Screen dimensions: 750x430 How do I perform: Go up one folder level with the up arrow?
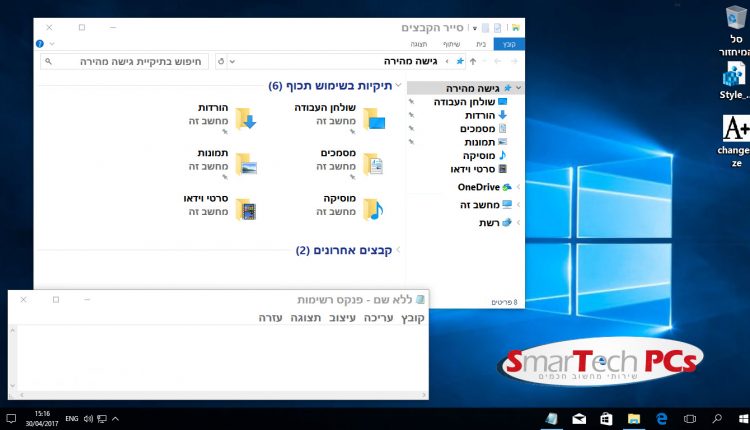(x=473, y=61)
